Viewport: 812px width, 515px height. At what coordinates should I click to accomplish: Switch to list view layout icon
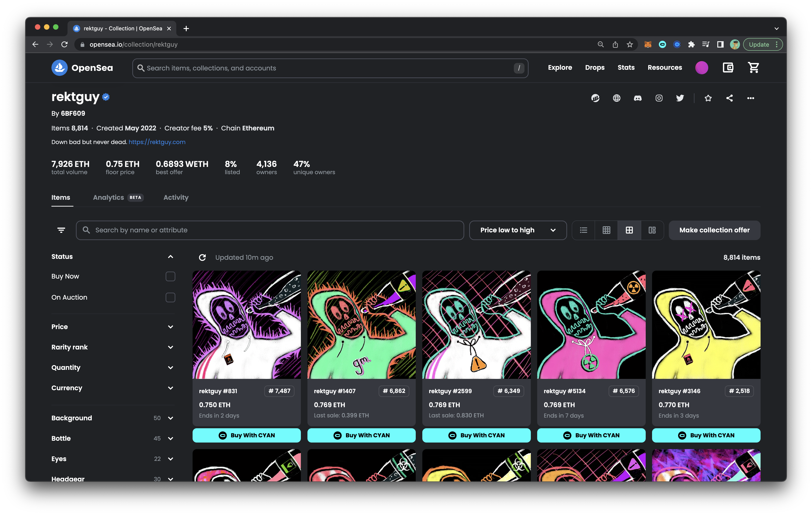pos(583,230)
